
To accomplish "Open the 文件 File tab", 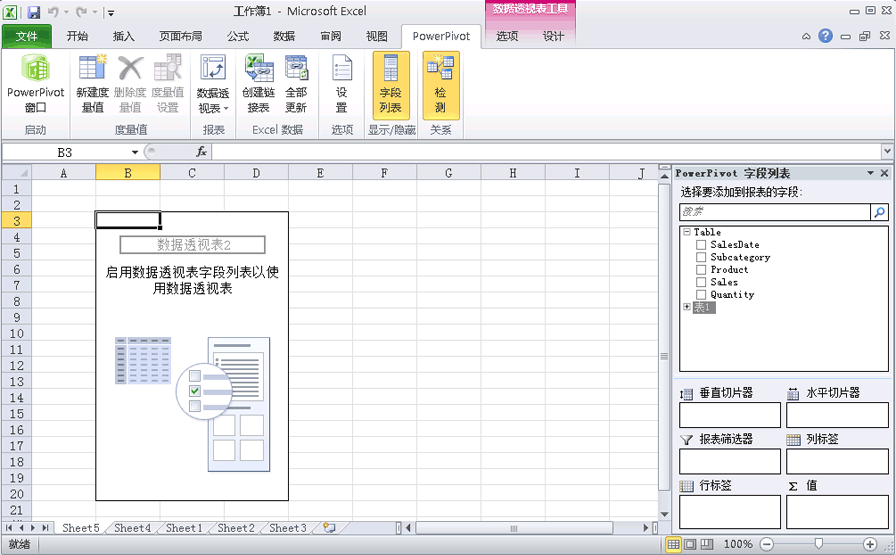I will 26,36.
